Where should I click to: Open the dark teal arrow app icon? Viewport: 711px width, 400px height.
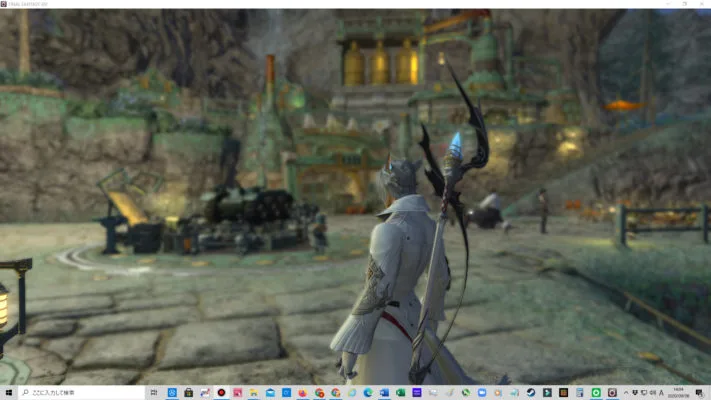point(547,392)
